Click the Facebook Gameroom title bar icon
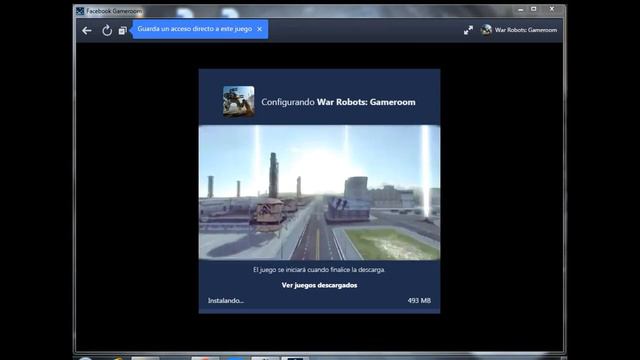The height and width of the screenshot is (360, 640). 80,11
